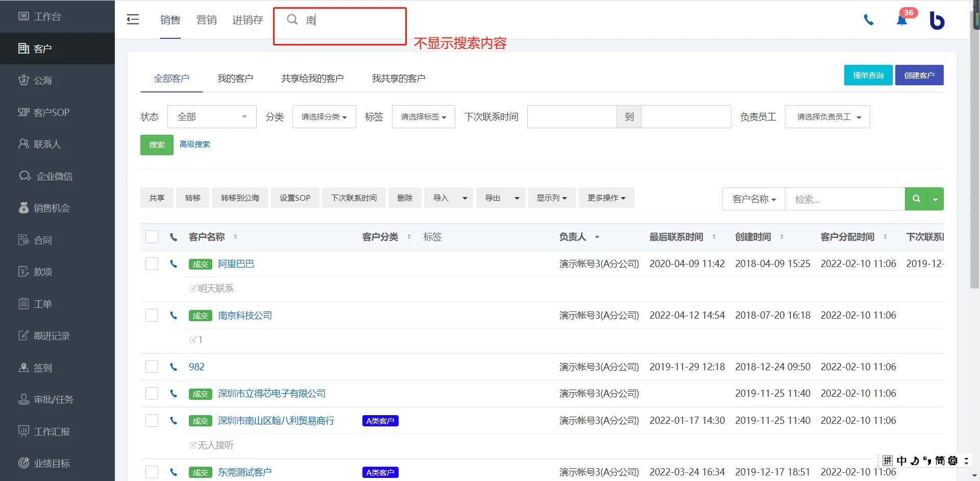Click the blue b logo avatar

click(x=937, y=20)
